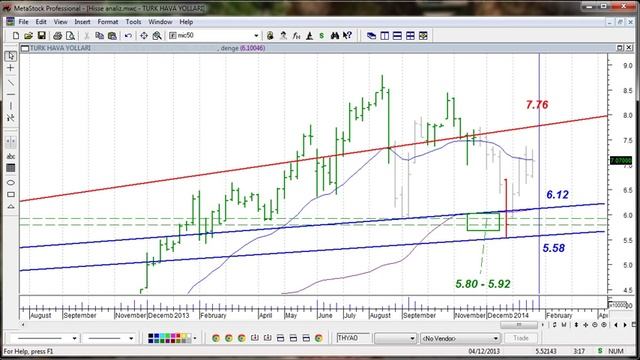This screenshot has width=640, height=360.
Task: Select the arrow pointer tool
Action: click(11, 56)
